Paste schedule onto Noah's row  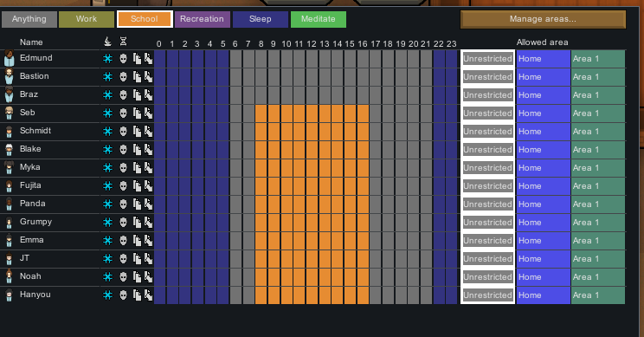click(x=148, y=276)
